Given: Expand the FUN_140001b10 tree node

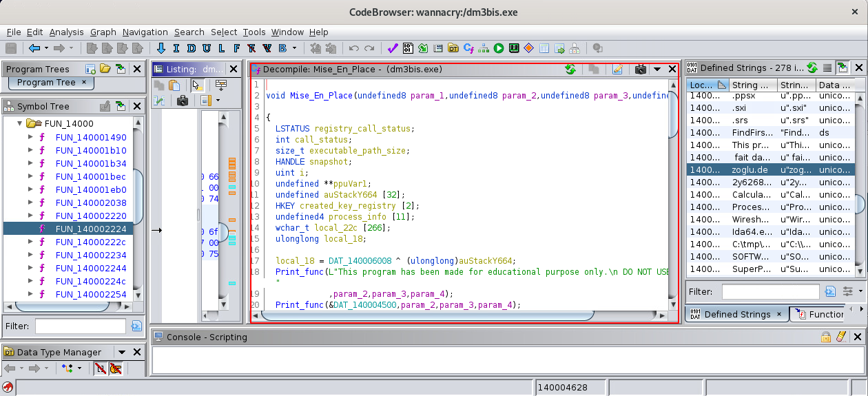Looking at the screenshot, I should [30, 150].
